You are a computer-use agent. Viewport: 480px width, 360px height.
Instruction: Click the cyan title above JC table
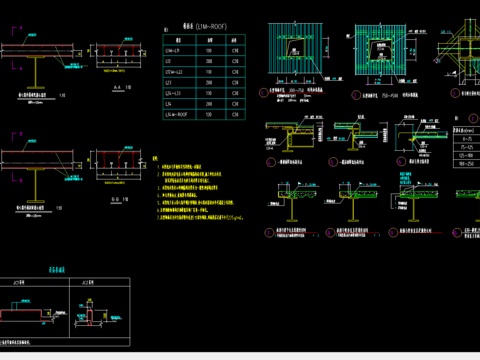[57, 270]
